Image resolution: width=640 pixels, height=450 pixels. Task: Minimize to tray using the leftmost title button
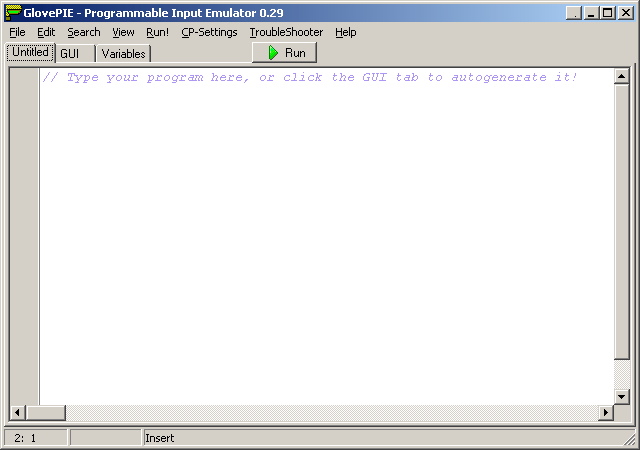pos(574,13)
